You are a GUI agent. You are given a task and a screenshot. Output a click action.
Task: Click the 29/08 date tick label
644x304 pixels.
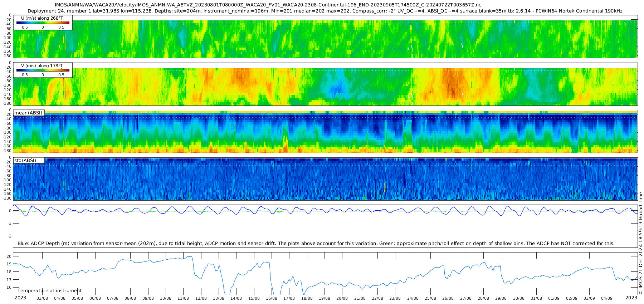(x=501, y=299)
